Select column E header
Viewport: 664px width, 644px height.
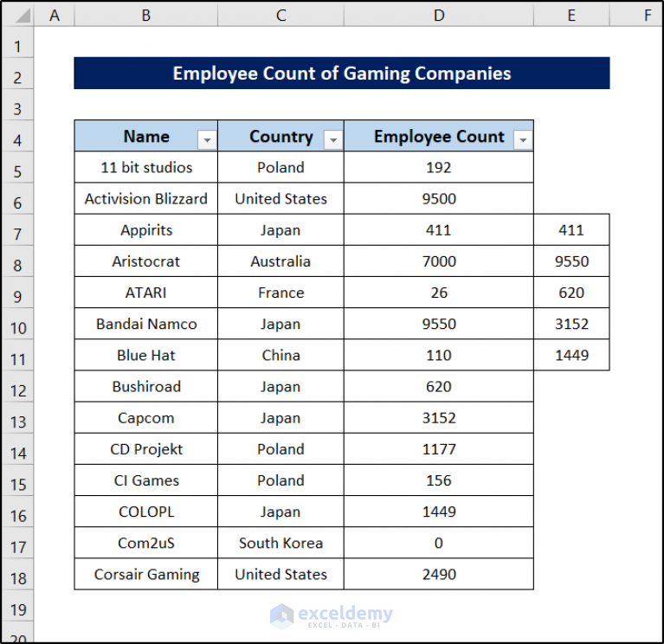[x=571, y=16]
